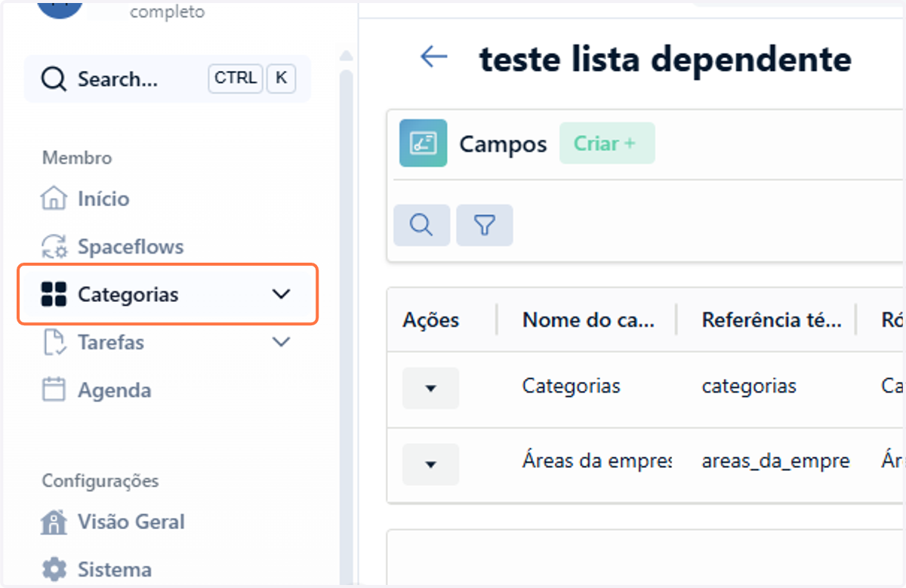Viewport: 906px width, 588px height.
Task: Click the Campos section label
Action: pos(503,144)
